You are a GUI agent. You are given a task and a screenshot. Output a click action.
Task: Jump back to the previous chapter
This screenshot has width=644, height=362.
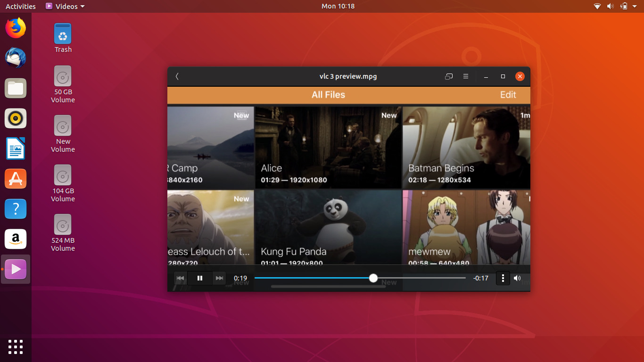(x=180, y=278)
